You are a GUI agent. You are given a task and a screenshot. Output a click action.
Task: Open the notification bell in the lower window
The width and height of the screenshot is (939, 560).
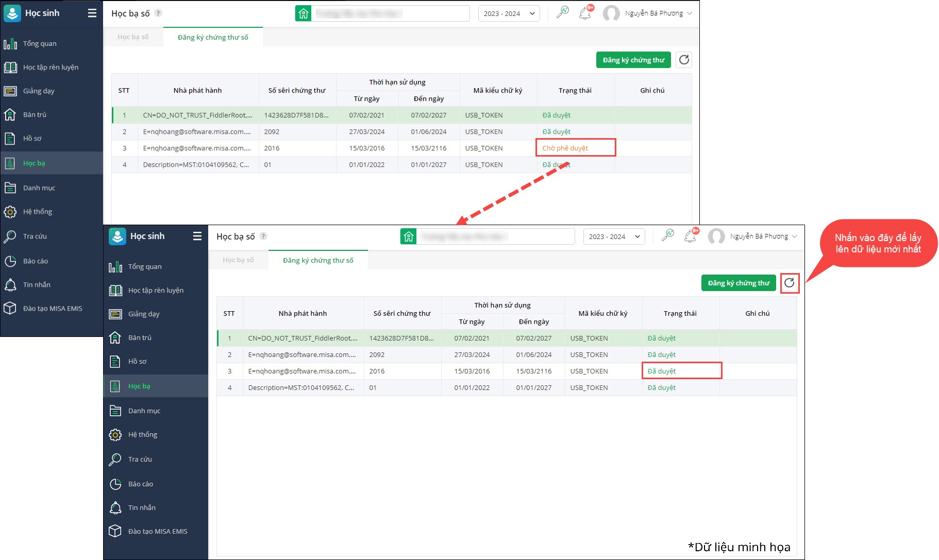click(690, 236)
